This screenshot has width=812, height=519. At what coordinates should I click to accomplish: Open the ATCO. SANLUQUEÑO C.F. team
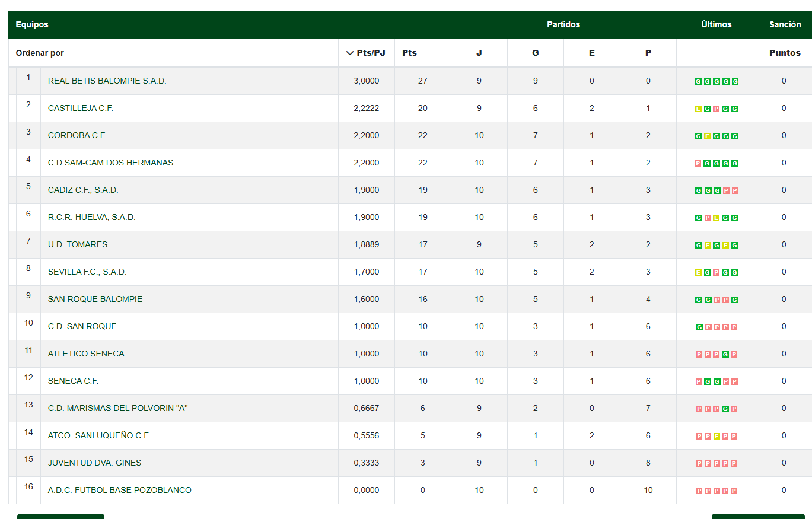(99, 435)
